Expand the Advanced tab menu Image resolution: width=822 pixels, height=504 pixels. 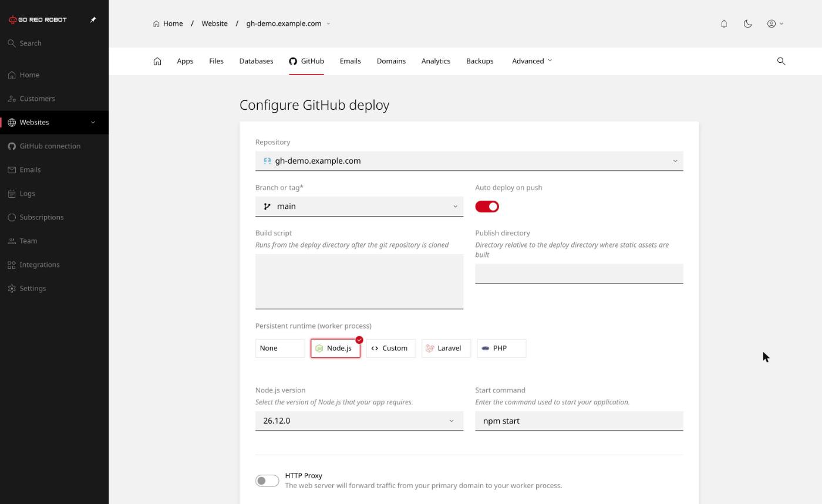[x=532, y=61]
